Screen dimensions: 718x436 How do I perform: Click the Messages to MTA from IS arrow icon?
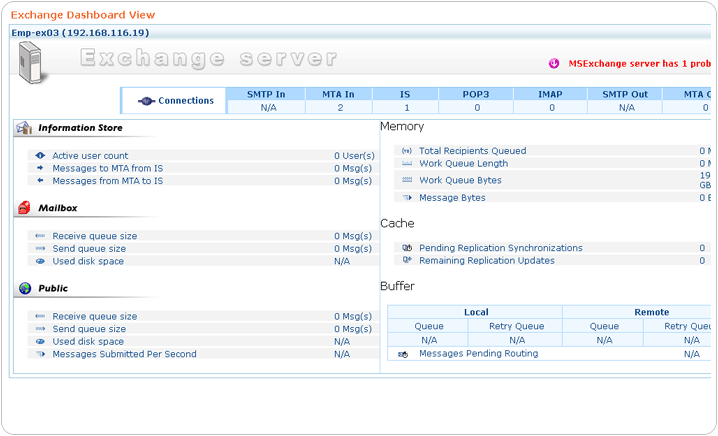pos(40,168)
